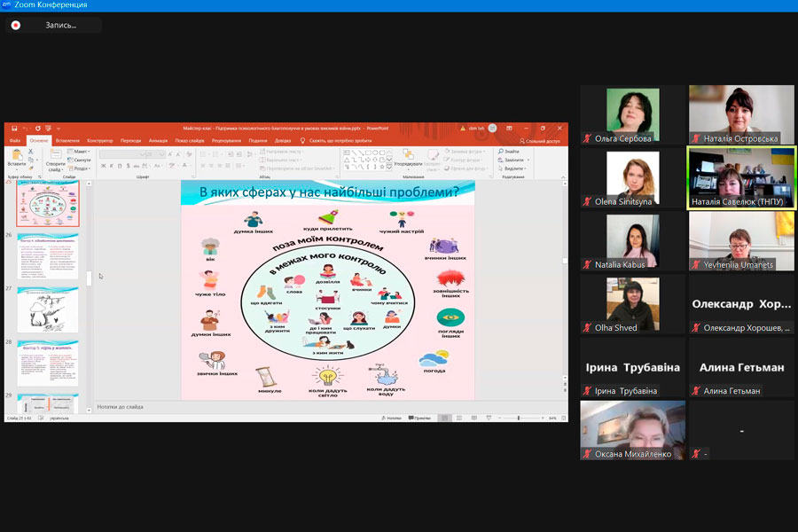Adjust the zoom slider in status bar
The image size is (798, 532).
520,418
